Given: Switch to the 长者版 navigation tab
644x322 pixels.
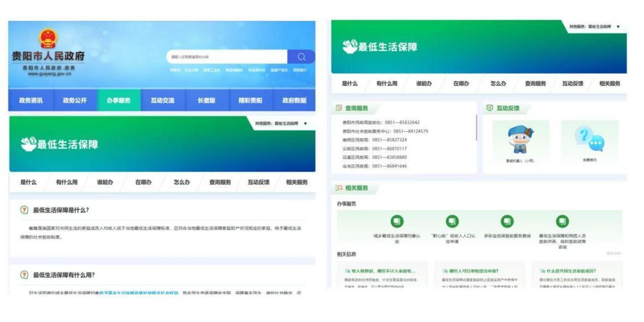Looking at the screenshot, I should (206, 101).
